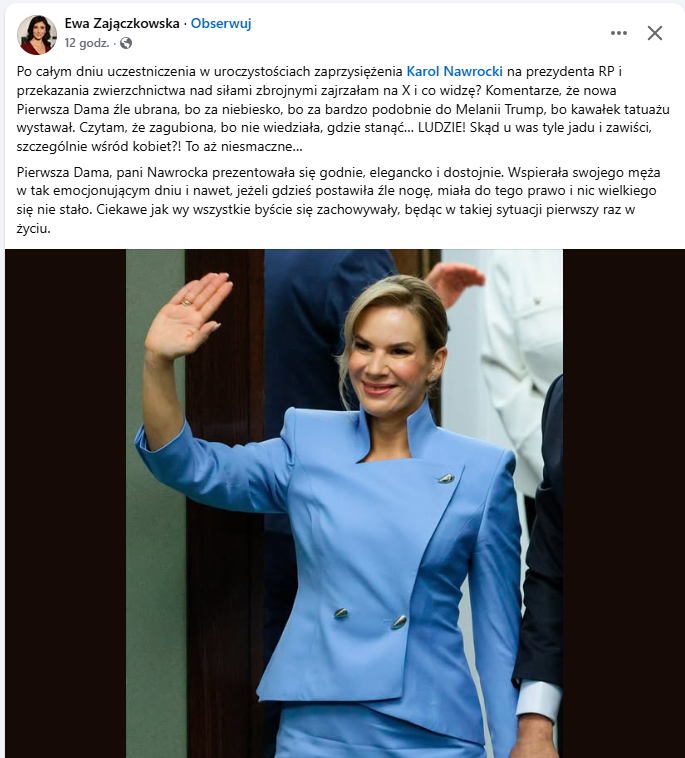Open the three-dots post options menu

point(619,33)
